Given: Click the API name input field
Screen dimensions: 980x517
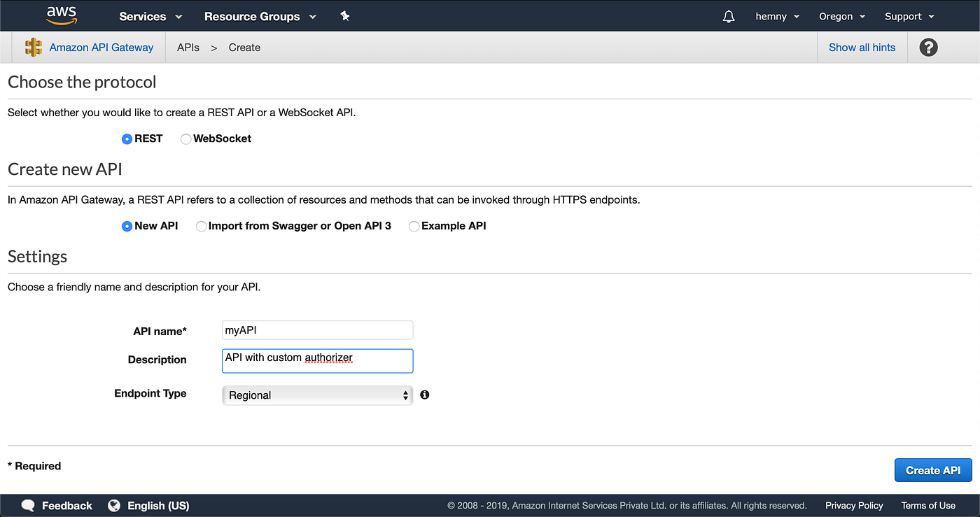Looking at the screenshot, I should (317, 330).
